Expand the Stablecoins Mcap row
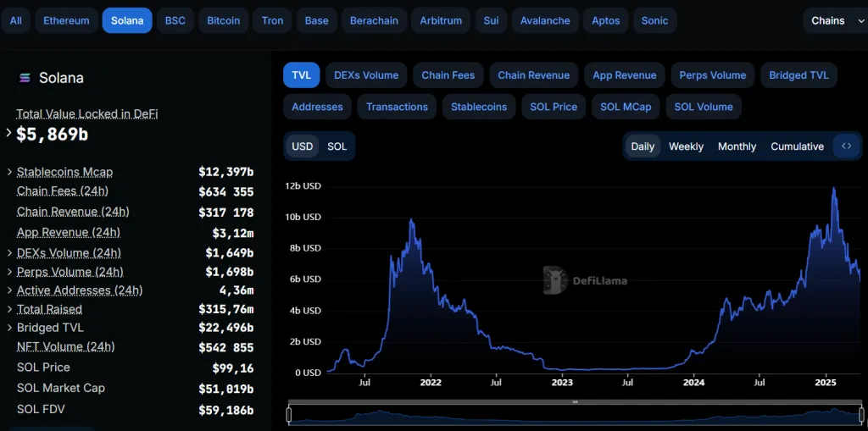The width and height of the screenshot is (868, 431). pos(9,172)
